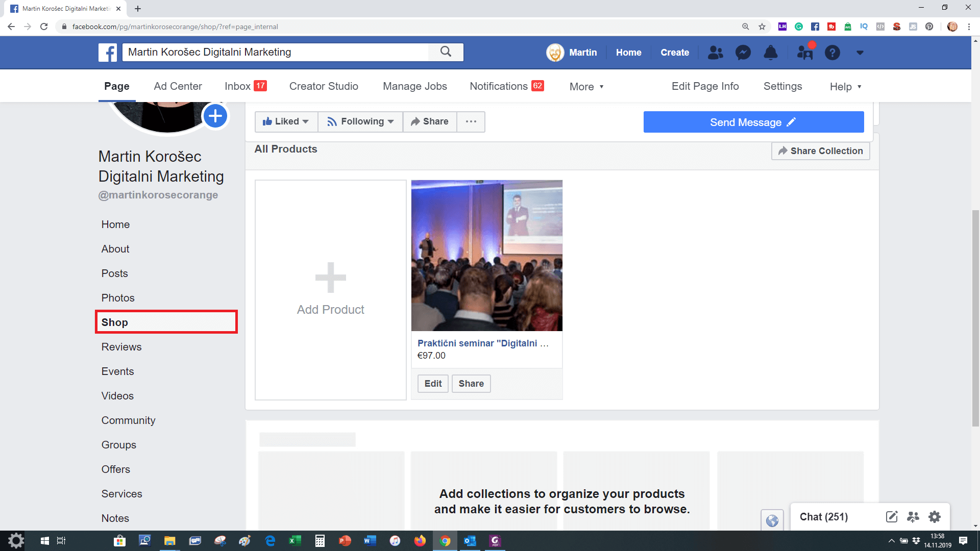
Task: Select Reviews in the left sidebar
Action: coord(121,347)
